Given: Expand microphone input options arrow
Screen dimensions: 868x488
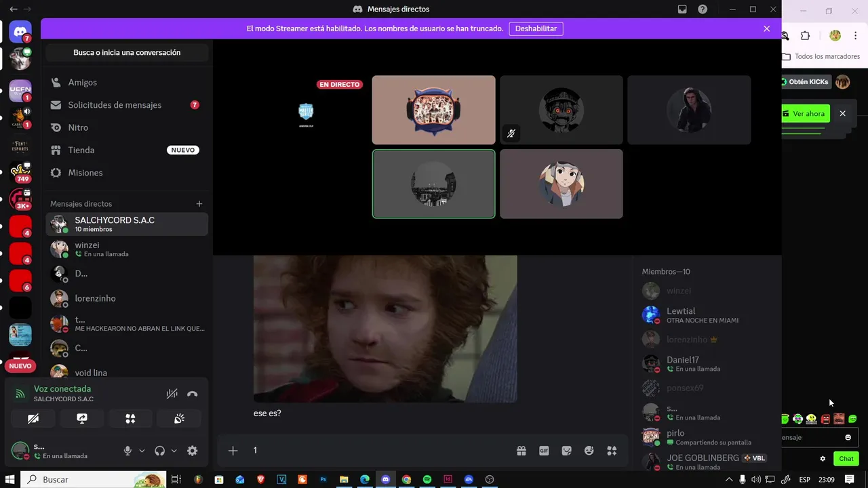Looking at the screenshot, I should click(x=142, y=451).
